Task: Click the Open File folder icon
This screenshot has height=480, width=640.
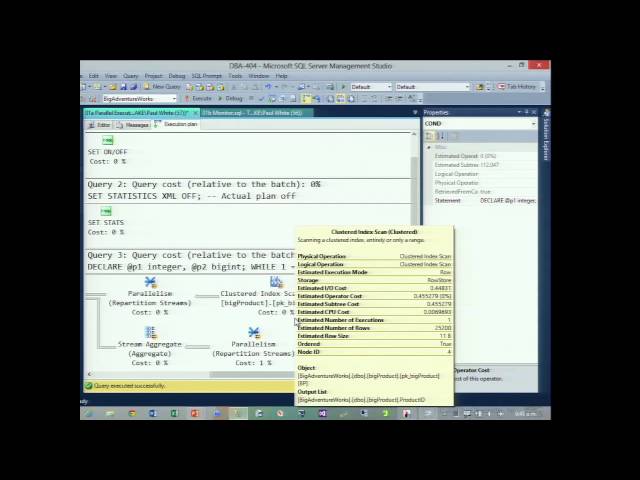Action: (113, 87)
